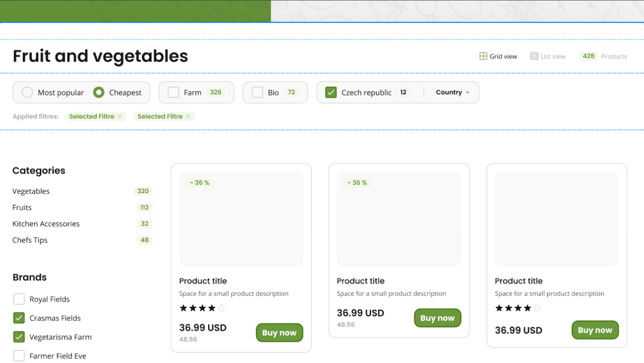644x363 pixels.
Task: Click Buy now on the middle product
Action: pos(437,318)
